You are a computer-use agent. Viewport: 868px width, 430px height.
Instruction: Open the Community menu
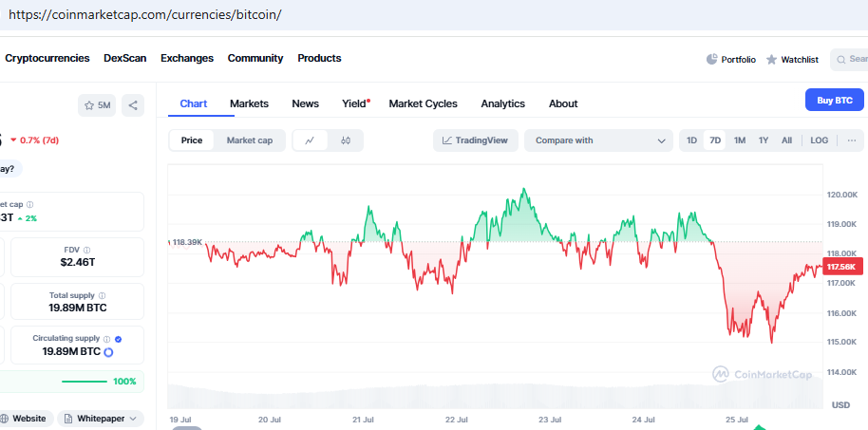(x=255, y=58)
